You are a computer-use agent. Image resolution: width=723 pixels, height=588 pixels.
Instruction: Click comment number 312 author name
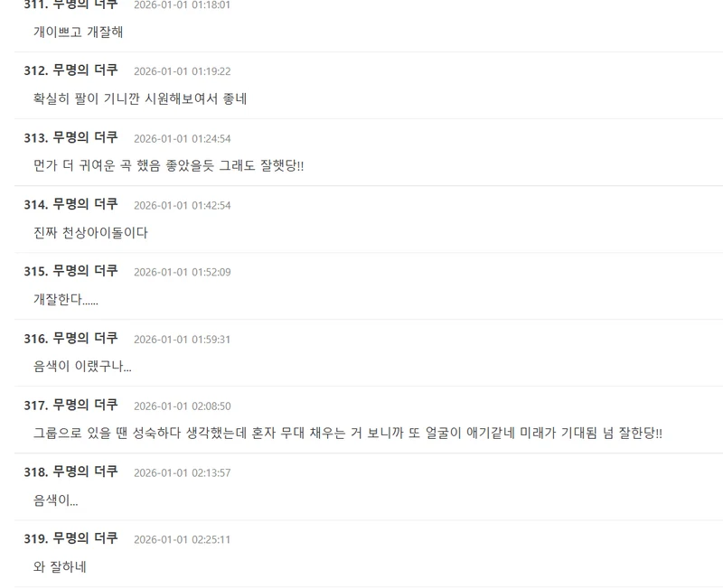(85, 70)
